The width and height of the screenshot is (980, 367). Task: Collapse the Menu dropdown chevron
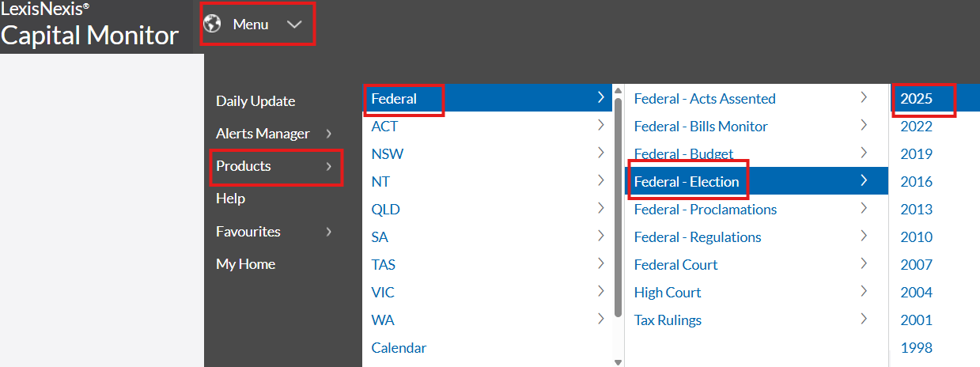coord(294,25)
